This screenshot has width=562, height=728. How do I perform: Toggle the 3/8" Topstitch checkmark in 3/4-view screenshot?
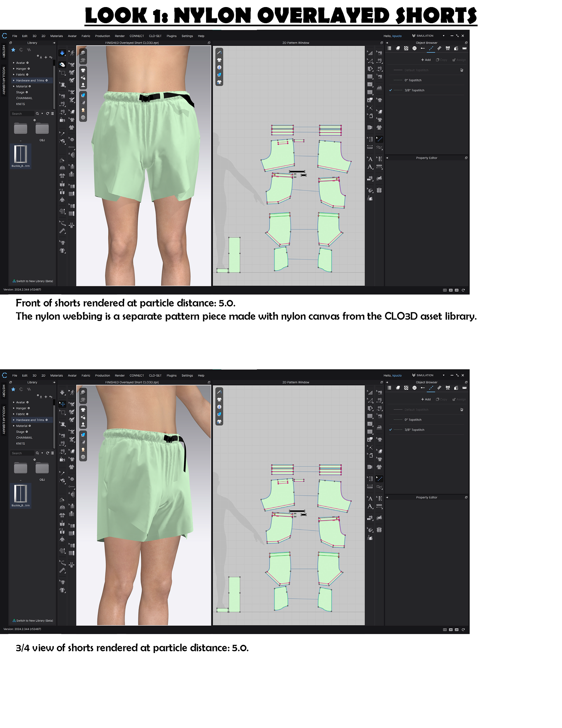390,430
